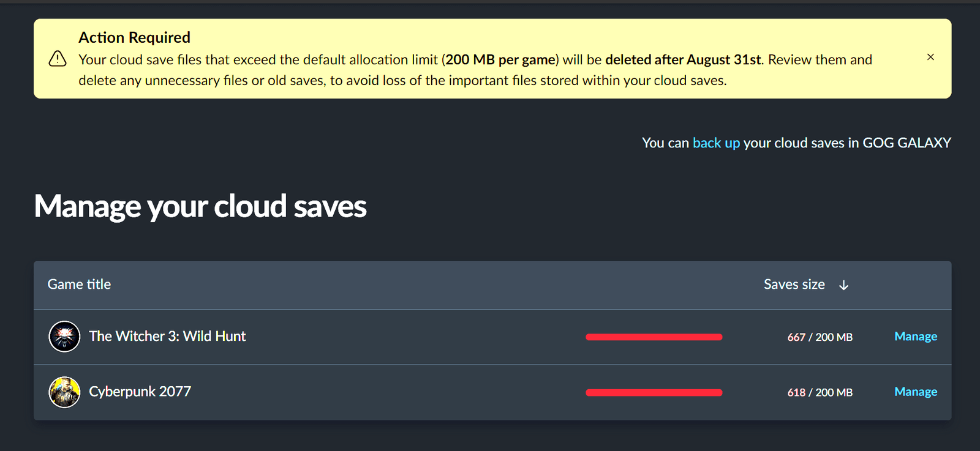Viewport: 980px width, 451px height.
Task: Select The Witcher 3: Wild Hunt title
Action: point(167,337)
